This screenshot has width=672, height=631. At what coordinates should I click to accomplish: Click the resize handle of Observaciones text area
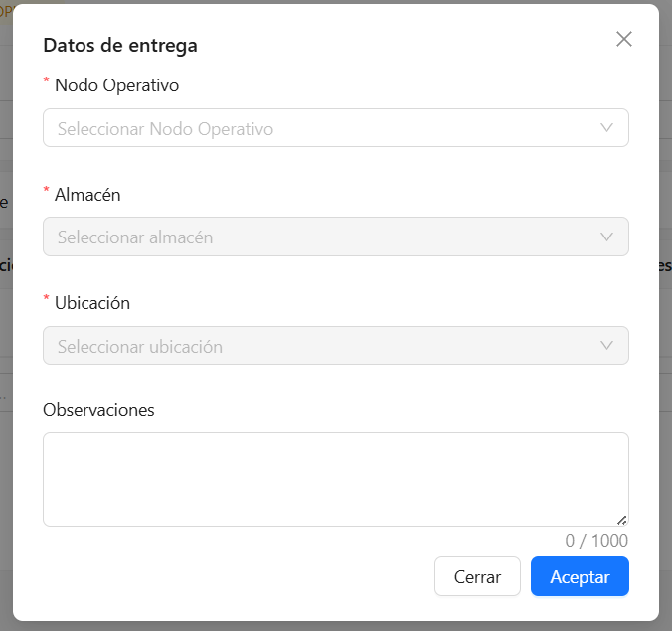(x=622, y=520)
